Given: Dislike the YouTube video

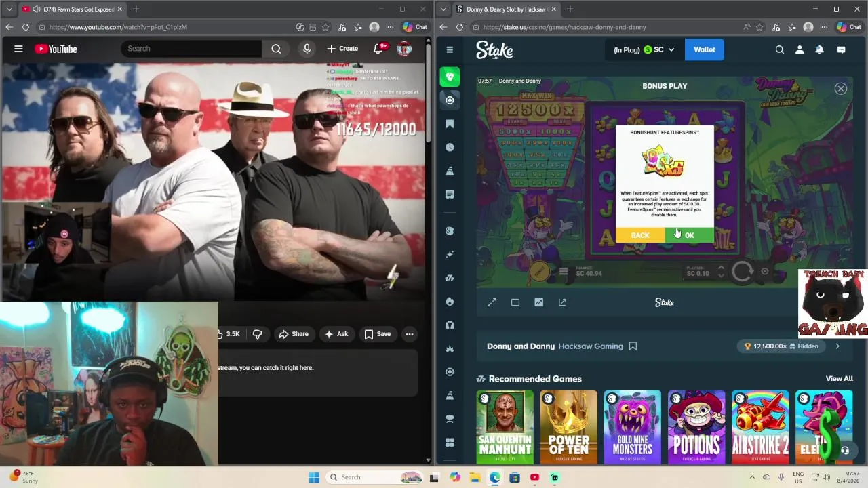Looking at the screenshot, I should pyautogui.click(x=257, y=334).
